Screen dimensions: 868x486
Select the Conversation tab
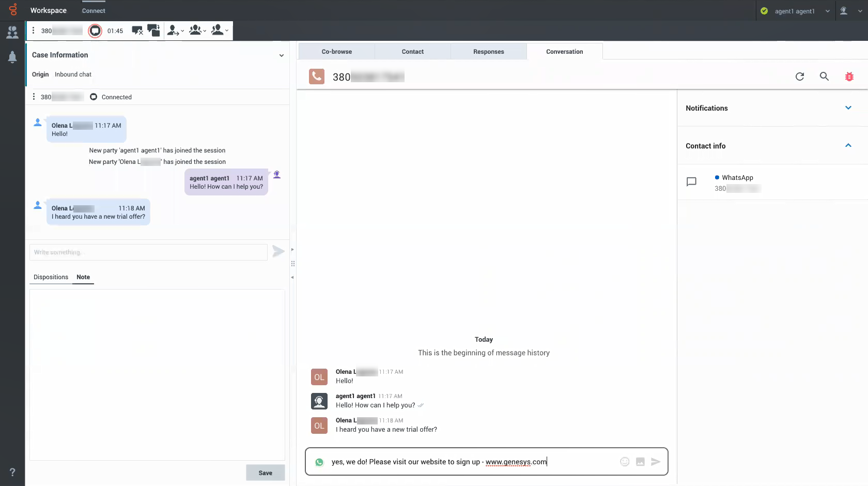click(x=565, y=52)
